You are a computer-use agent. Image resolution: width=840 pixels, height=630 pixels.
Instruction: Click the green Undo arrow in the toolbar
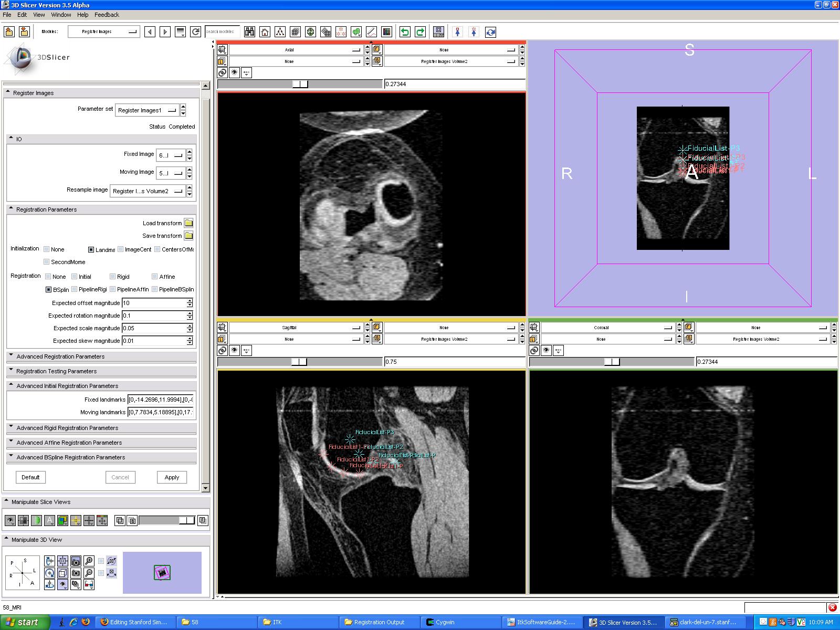405,31
